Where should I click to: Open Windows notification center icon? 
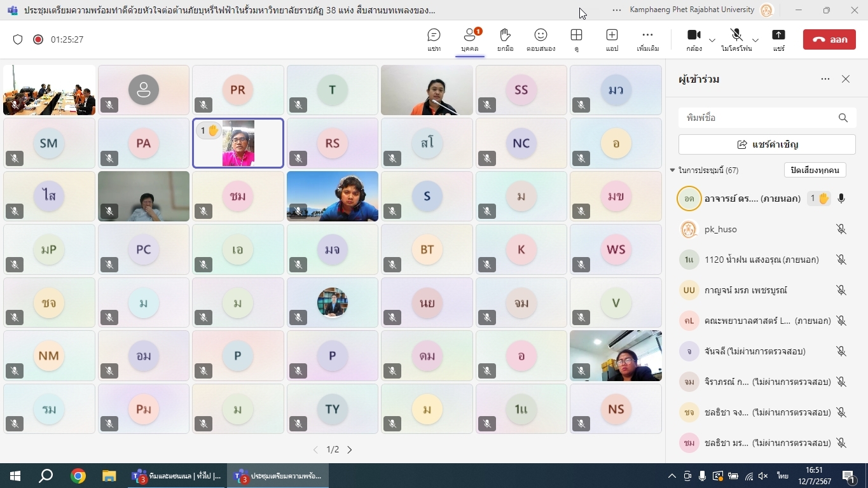(848, 476)
